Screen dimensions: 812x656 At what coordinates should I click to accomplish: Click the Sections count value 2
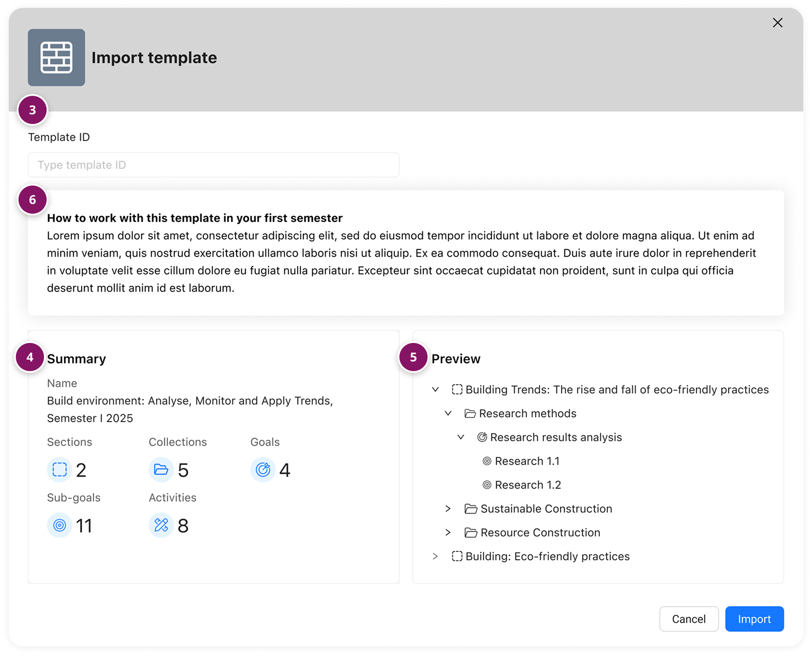[x=81, y=470]
